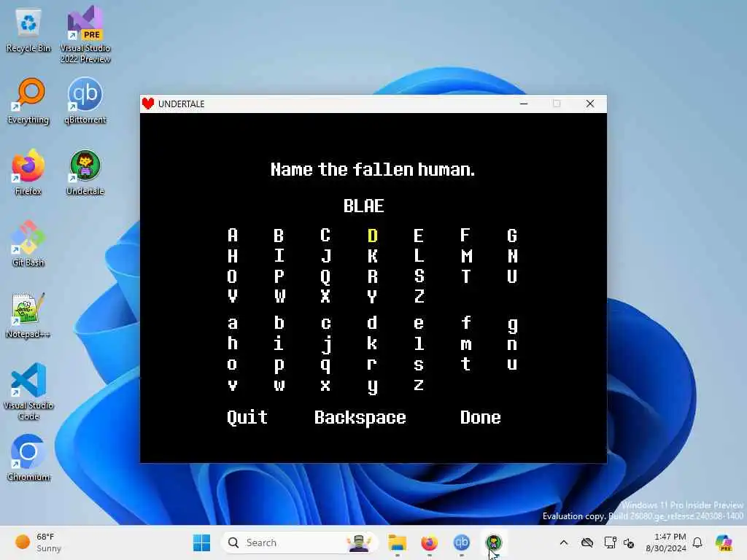The height and width of the screenshot is (560, 747).
Task: Pick uppercase letter A
Action: tap(233, 236)
